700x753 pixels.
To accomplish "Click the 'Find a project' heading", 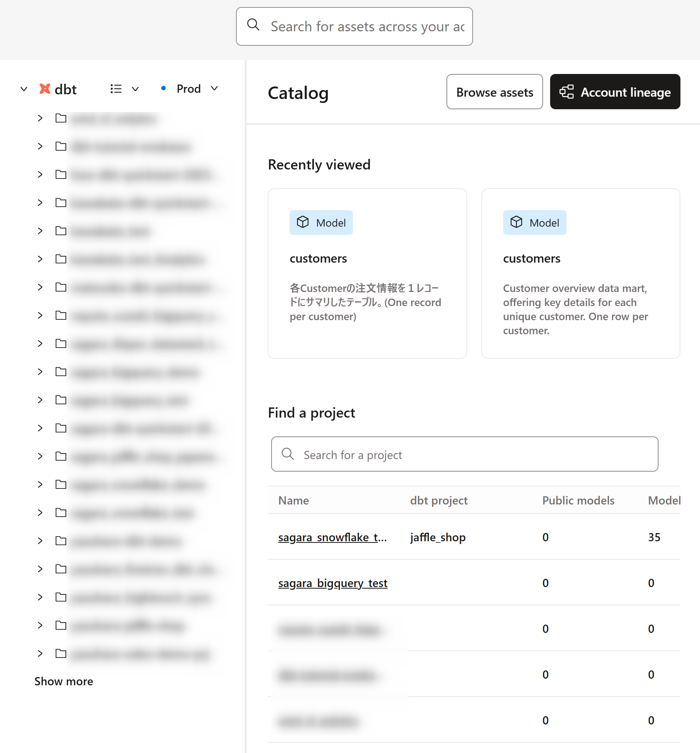I will click(311, 413).
